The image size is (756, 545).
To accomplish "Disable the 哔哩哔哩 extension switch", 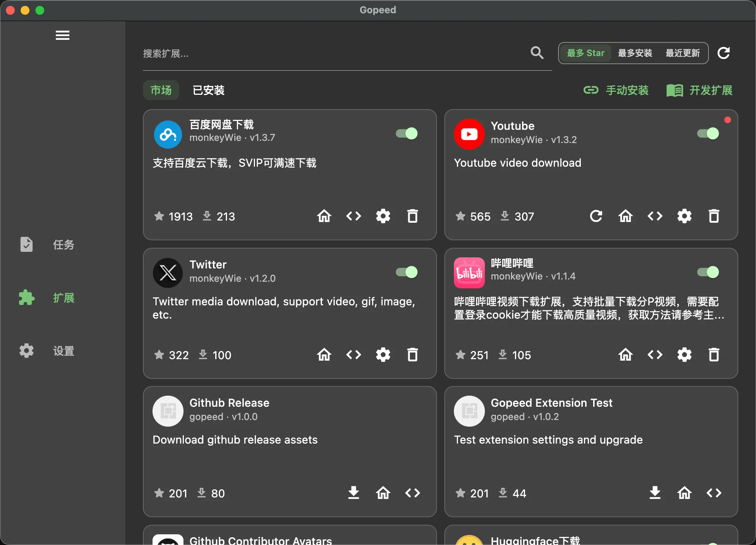I will tap(708, 272).
